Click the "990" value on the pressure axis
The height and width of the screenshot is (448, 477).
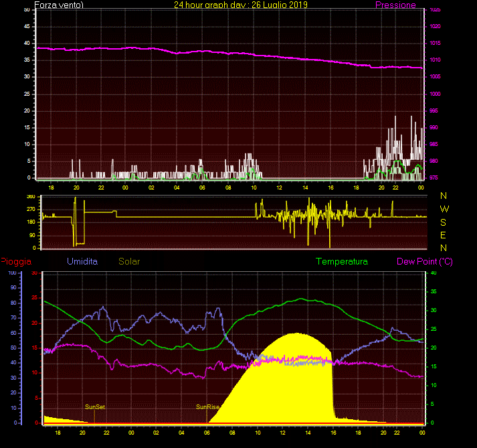tap(434, 127)
